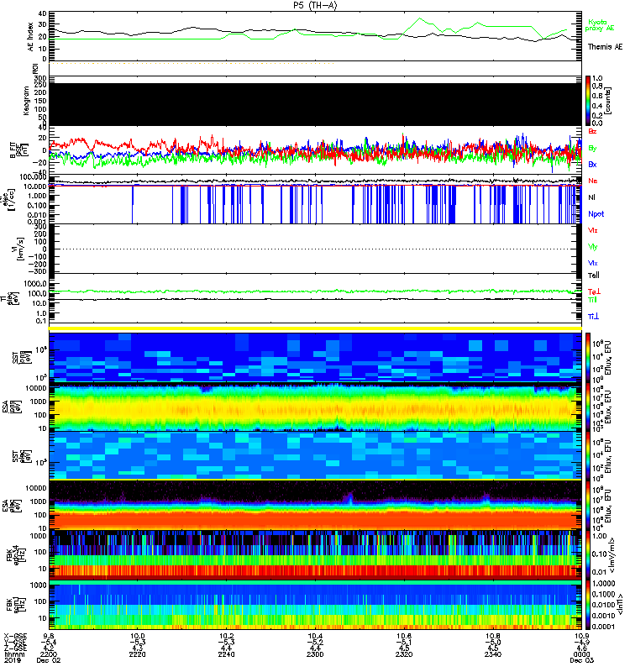This screenshot has height=672, width=630.
Task: Click the '<|mV/m|>' color bar unit label
Action: coord(613,555)
